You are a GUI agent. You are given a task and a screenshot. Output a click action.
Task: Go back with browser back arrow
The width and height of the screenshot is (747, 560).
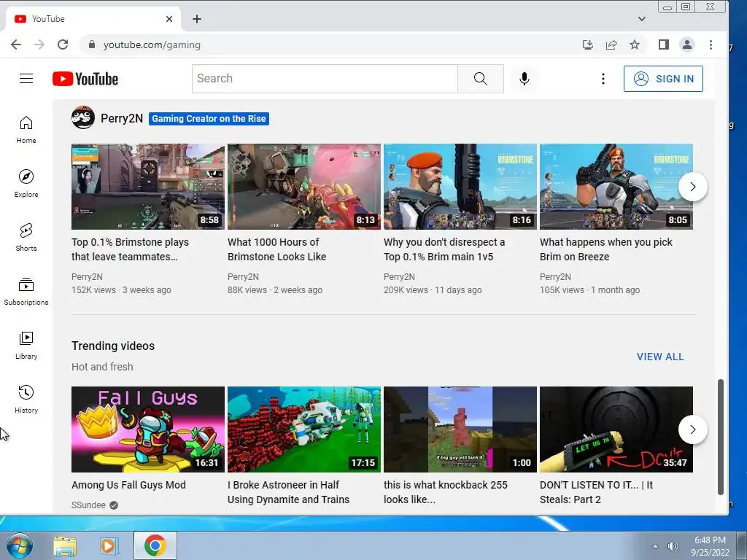pyautogui.click(x=16, y=44)
